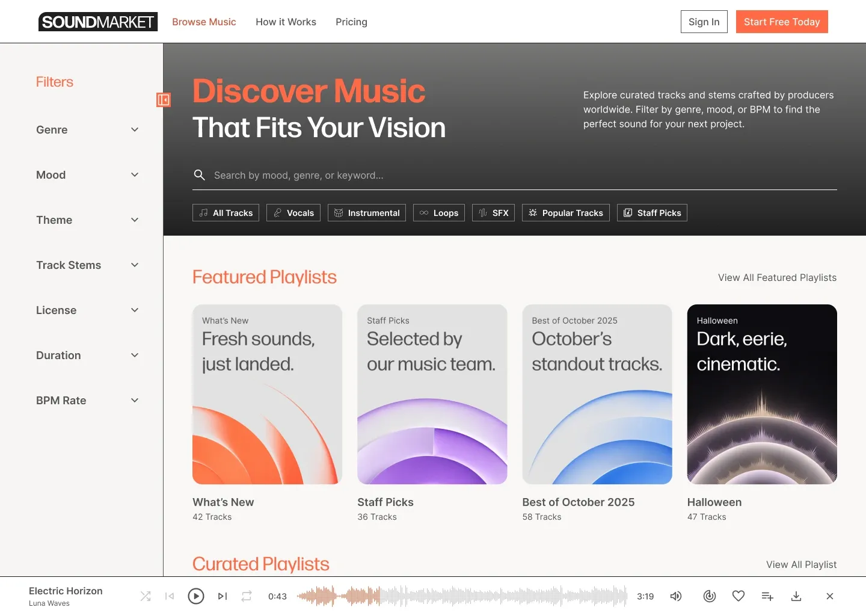Click Start Free Today button
Screen dimensions: 866x616
coord(782,22)
